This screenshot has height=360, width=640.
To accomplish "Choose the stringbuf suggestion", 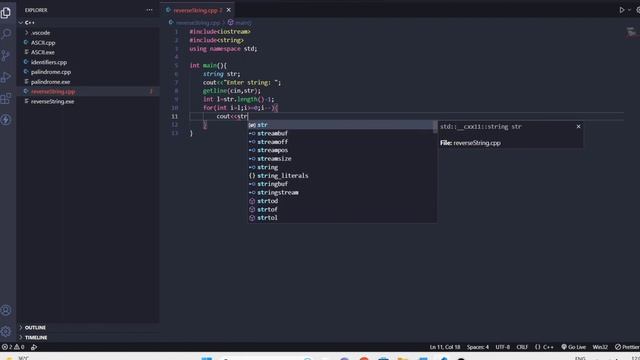I will pyautogui.click(x=342, y=184).
